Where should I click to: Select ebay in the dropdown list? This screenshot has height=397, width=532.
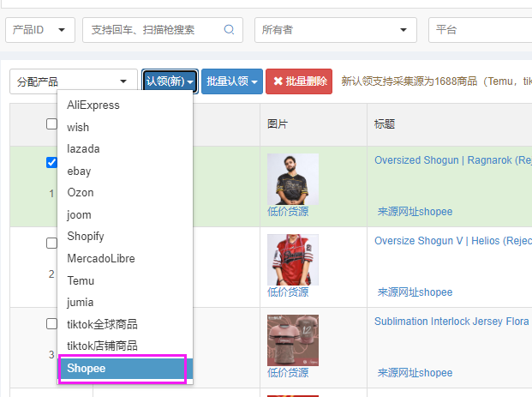coord(125,171)
